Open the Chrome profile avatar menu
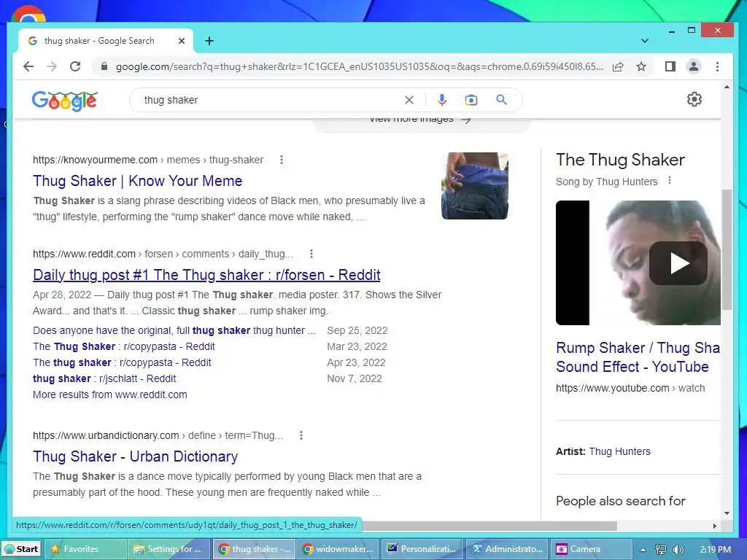The width and height of the screenshot is (747, 560). pyautogui.click(x=694, y=66)
